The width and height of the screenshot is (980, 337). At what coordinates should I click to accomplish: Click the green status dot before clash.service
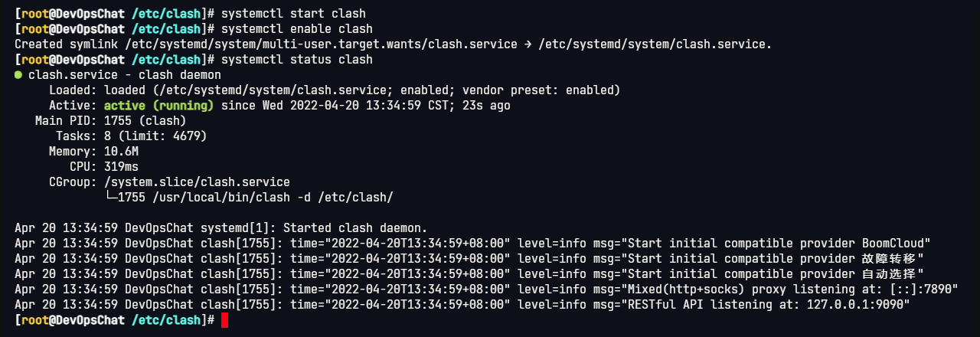(x=18, y=75)
